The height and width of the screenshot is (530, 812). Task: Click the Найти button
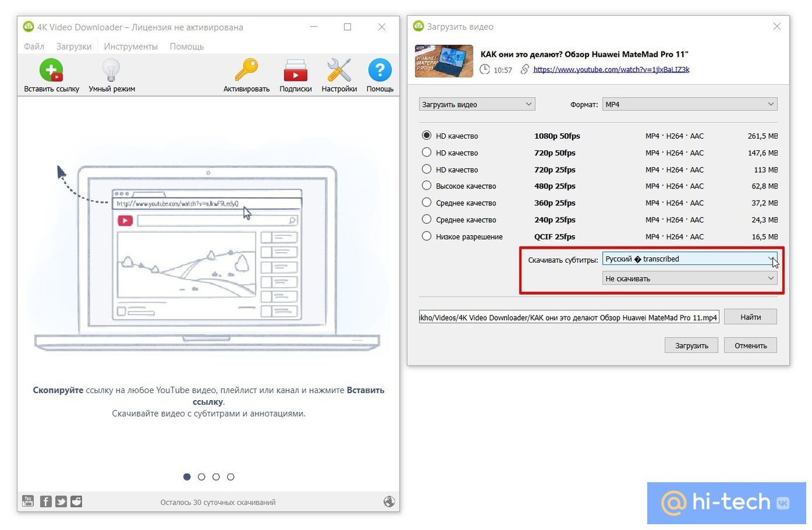click(751, 317)
